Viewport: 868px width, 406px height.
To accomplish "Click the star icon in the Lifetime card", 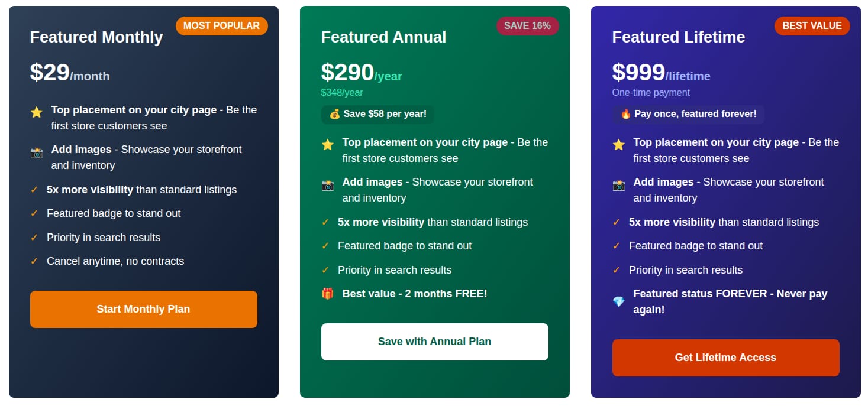I will click(619, 145).
